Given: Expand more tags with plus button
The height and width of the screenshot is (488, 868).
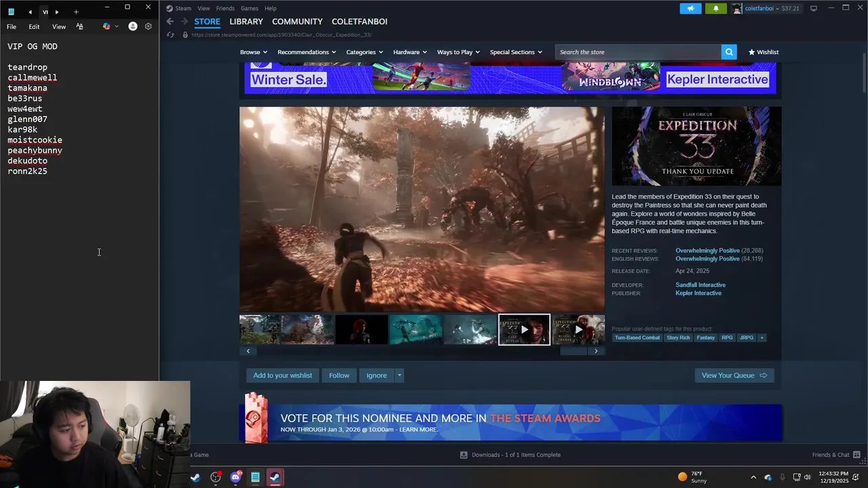Looking at the screenshot, I should 762,338.
